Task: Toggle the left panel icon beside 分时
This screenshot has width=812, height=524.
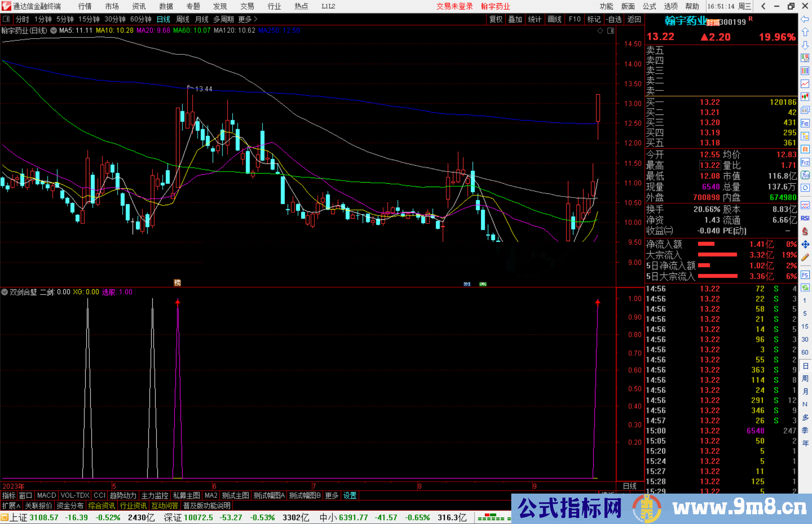Action: click(6, 19)
